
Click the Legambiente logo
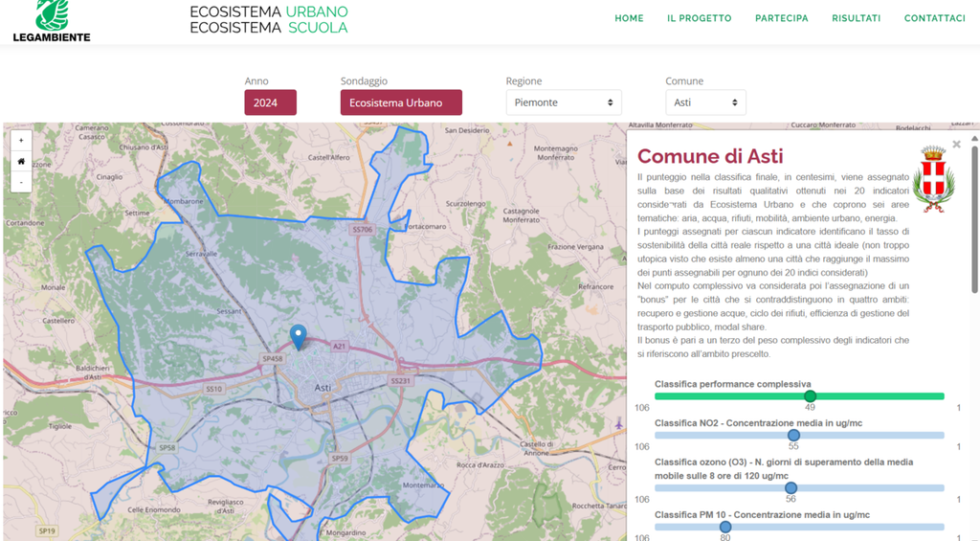point(52,21)
